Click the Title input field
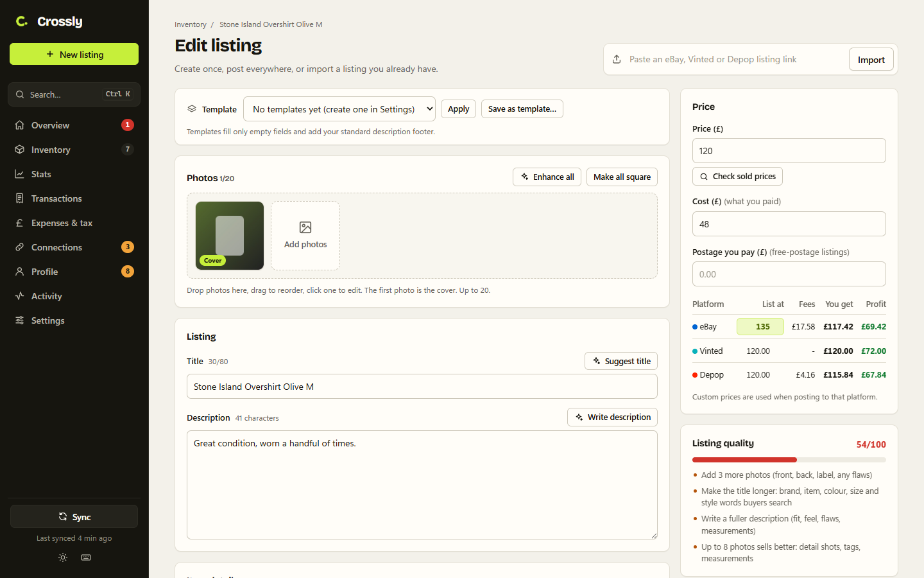Viewport: 924px width, 578px height. click(x=422, y=387)
